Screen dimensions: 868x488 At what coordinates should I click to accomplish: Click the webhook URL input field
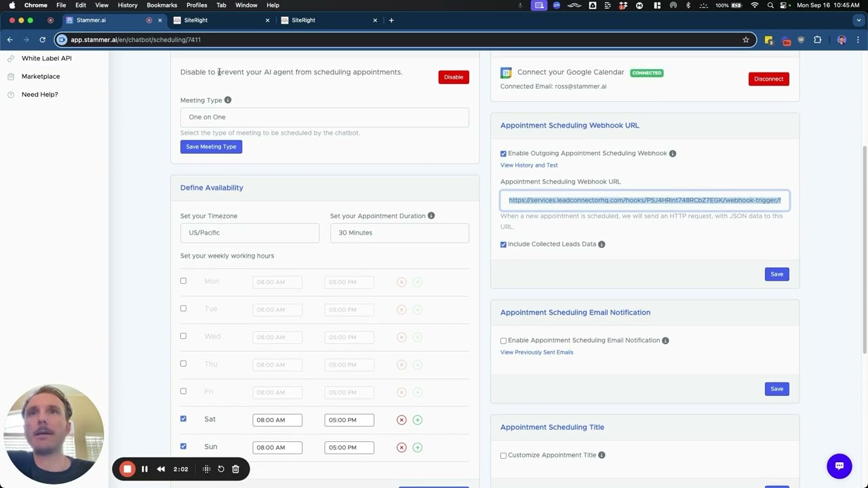coord(645,200)
